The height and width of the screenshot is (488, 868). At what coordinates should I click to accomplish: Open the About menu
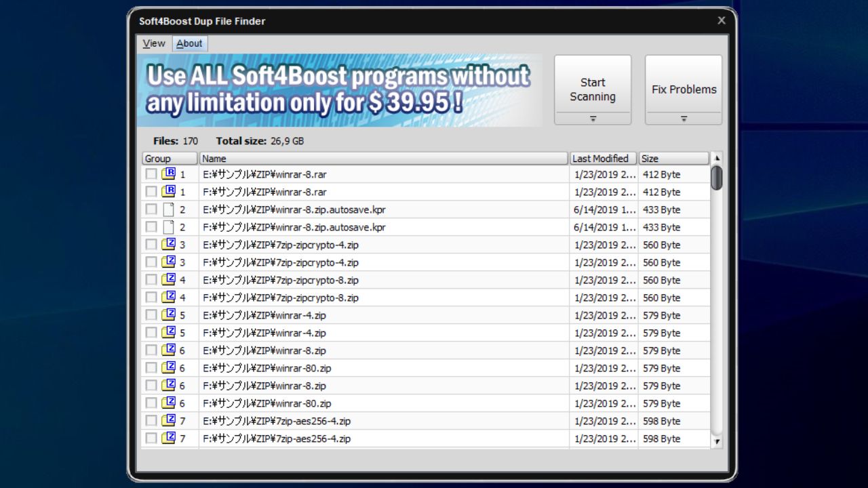point(189,43)
